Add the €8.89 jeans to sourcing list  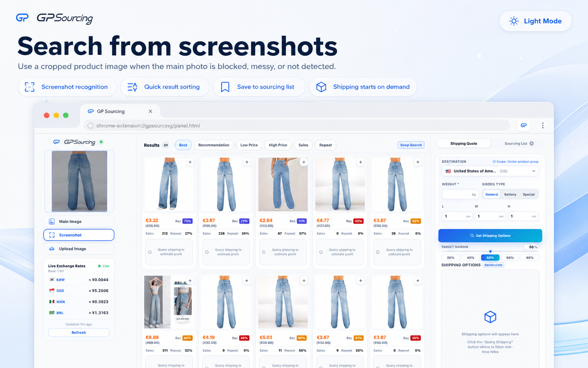[190, 281]
